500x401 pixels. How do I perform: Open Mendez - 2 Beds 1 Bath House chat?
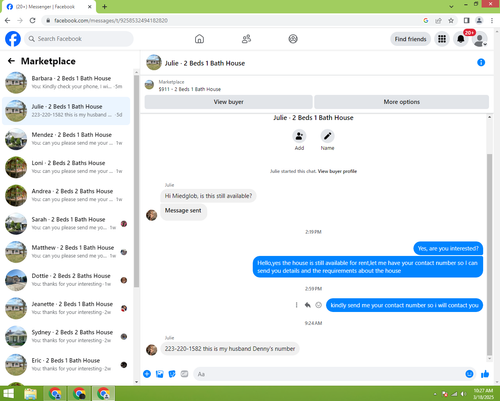66,139
